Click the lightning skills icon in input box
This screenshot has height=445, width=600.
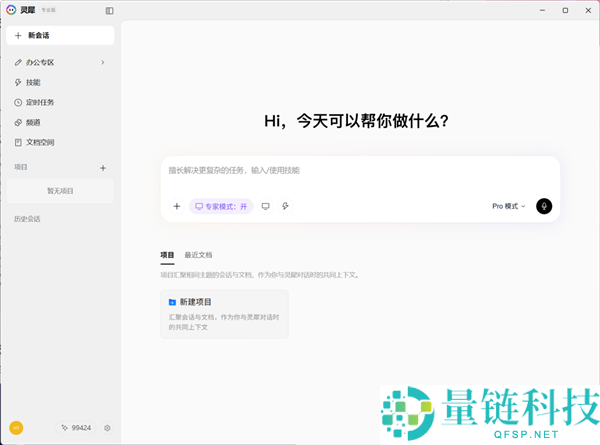pyautogui.click(x=285, y=206)
